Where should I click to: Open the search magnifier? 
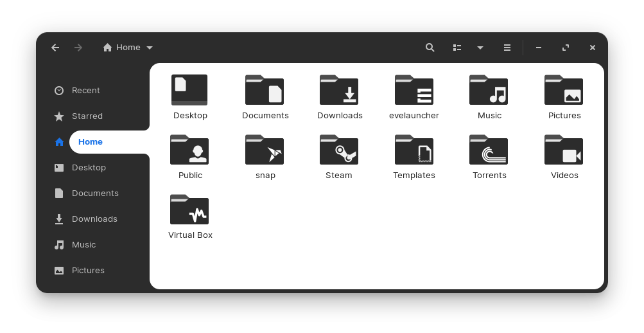(x=430, y=48)
